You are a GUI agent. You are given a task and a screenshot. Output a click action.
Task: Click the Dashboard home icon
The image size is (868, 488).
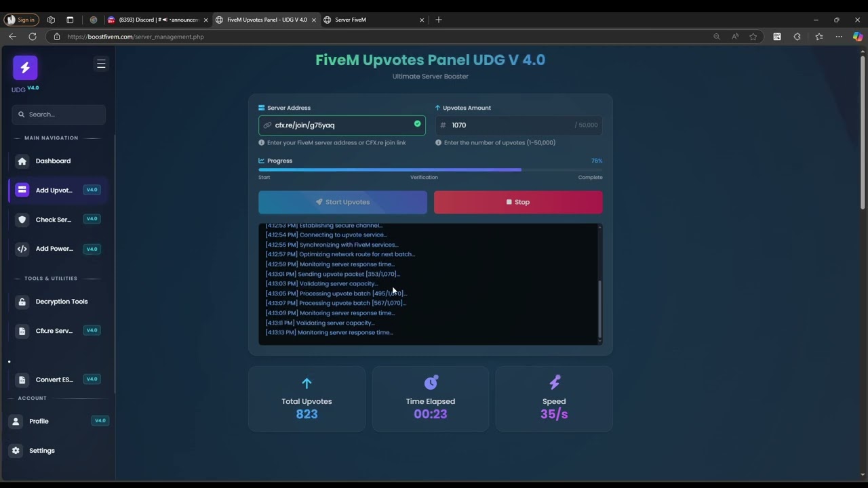22,161
